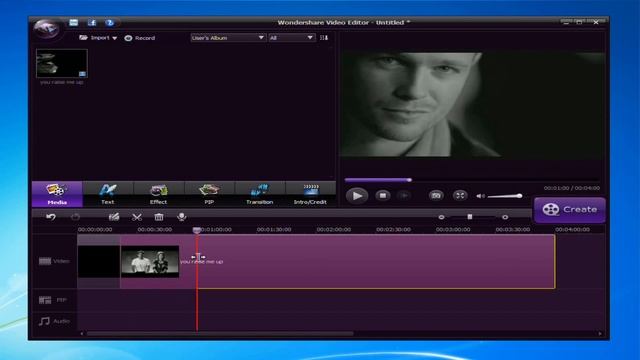
Task: Undo the last action
Action: tap(51, 217)
